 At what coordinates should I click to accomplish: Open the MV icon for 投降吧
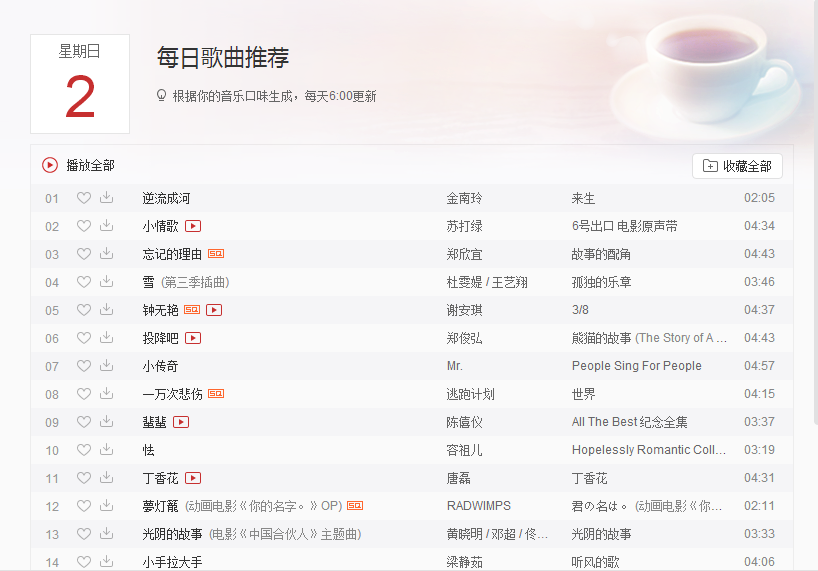(193, 338)
